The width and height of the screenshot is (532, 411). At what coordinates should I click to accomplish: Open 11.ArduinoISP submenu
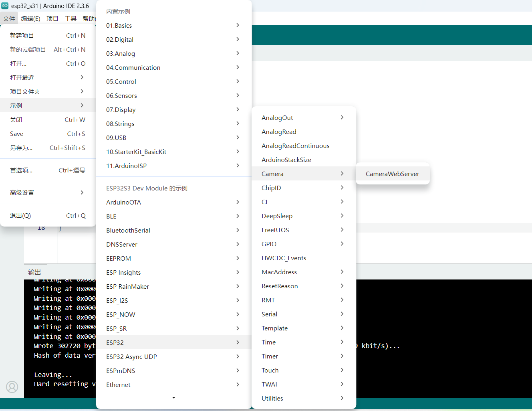click(x=174, y=166)
